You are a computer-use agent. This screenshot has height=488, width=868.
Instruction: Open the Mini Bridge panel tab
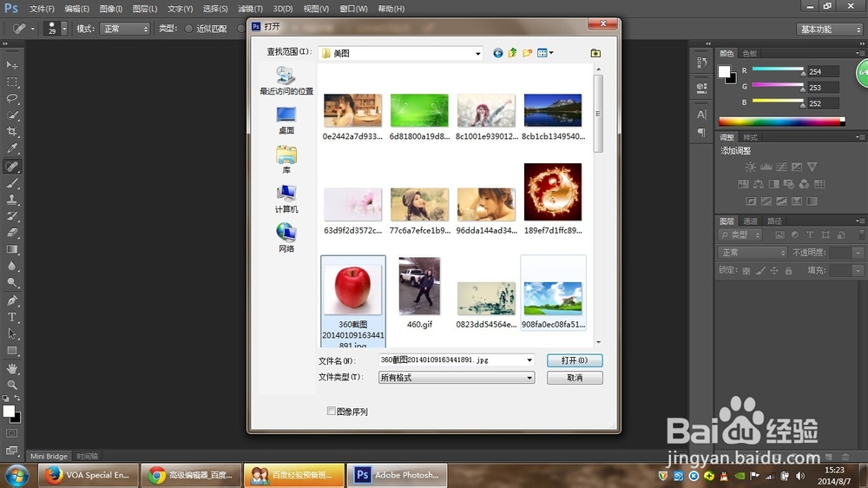click(49, 456)
